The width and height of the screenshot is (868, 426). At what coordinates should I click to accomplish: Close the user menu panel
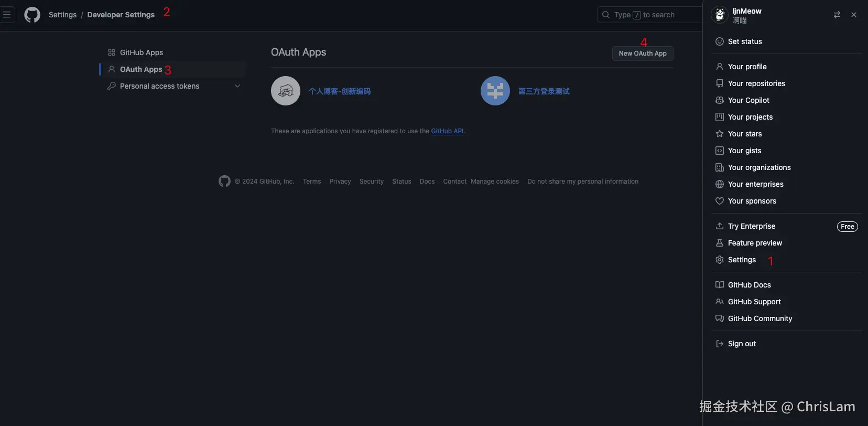coord(854,15)
